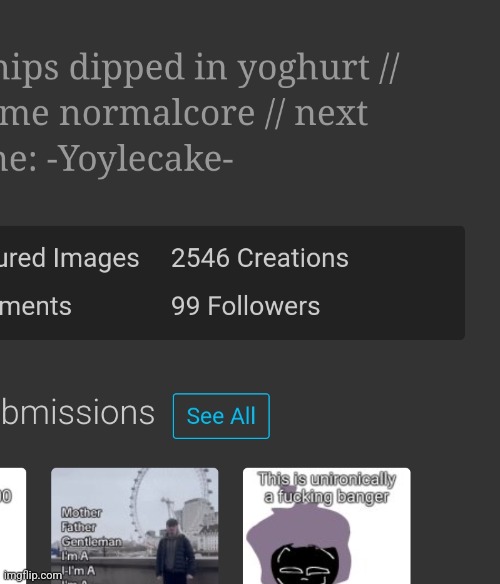This screenshot has height=584, width=500.
Task: Open the partially visible leftmost submission thumbnail
Action: click(13, 526)
